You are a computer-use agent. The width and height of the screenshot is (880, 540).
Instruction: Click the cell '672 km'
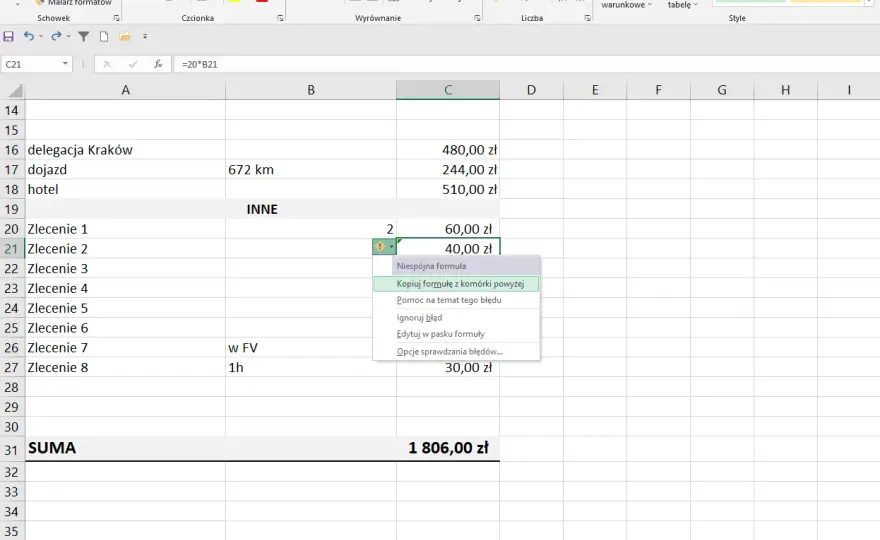(x=311, y=170)
